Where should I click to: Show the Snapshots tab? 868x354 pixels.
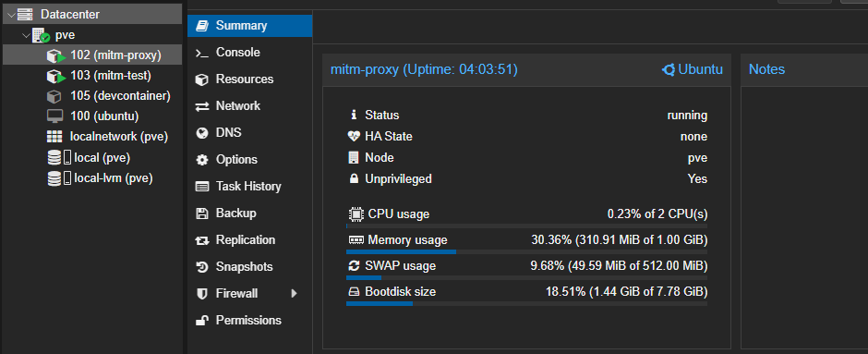click(249, 267)
